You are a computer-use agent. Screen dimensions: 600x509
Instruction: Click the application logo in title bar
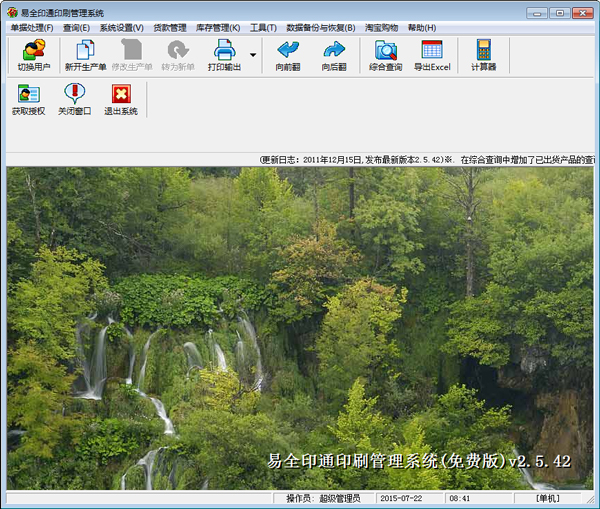[12, 13]
